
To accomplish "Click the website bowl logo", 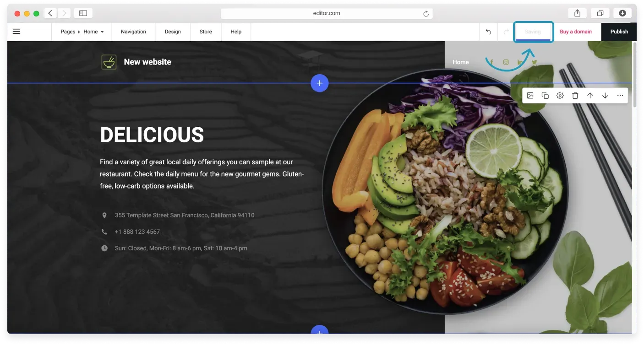I will 109,62.
